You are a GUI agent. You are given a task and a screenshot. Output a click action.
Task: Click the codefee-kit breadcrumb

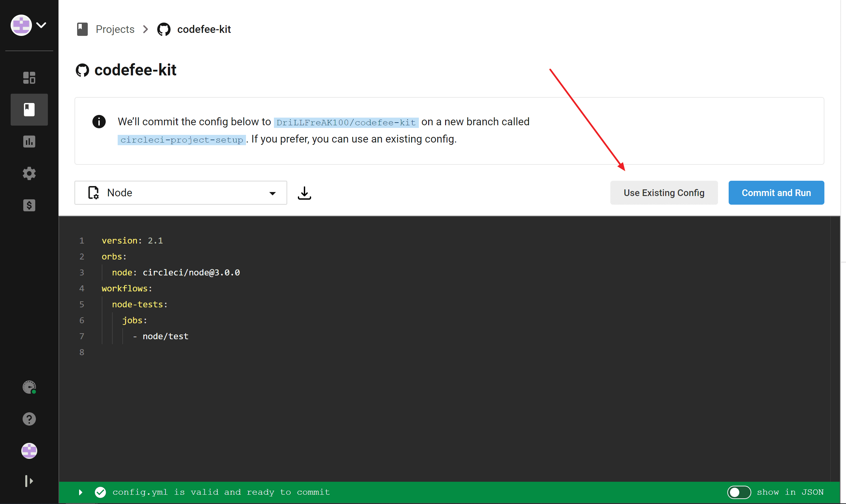tap(204, 29)
